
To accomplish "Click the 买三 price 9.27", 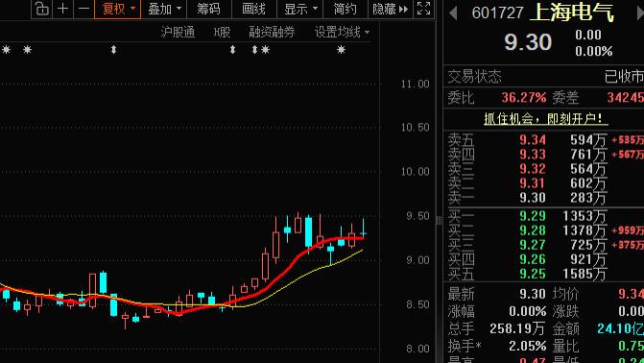I will tap(533, 245).
